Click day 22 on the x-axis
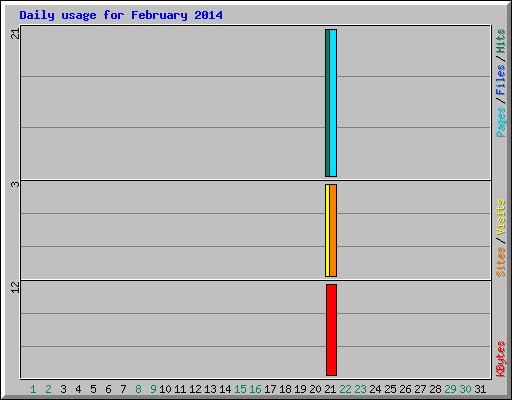 [345, 389]
